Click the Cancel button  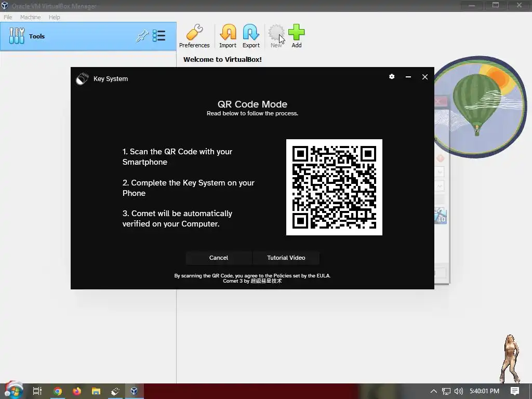tap(219, 258)
